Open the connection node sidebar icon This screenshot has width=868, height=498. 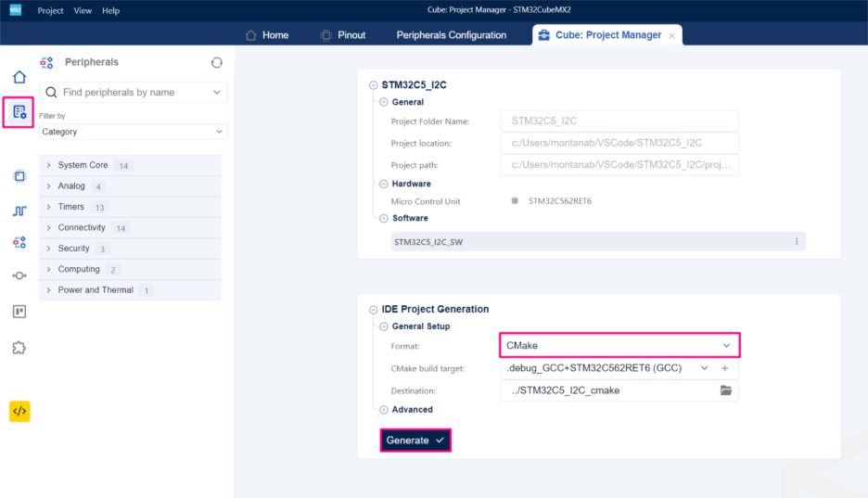[19, 275]
